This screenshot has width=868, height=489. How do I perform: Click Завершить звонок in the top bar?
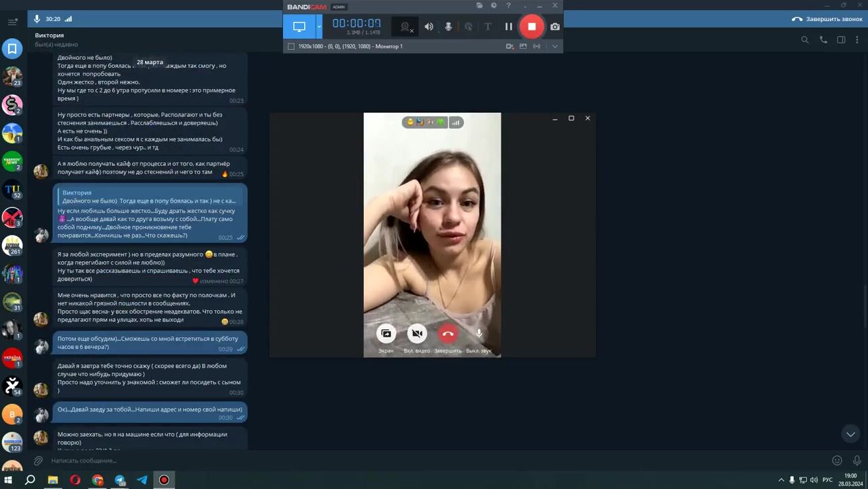[x=827, y=19]
